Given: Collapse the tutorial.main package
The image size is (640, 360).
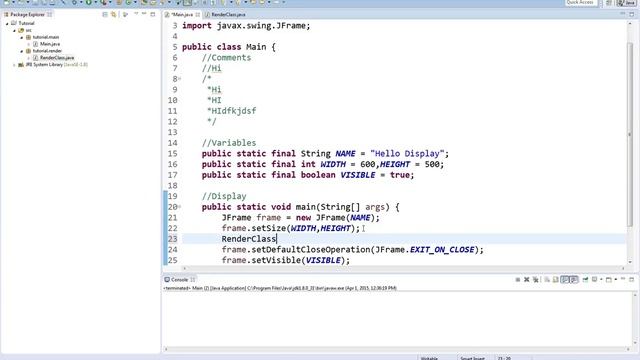Looking at the screenshot, I should click(22, 37).
